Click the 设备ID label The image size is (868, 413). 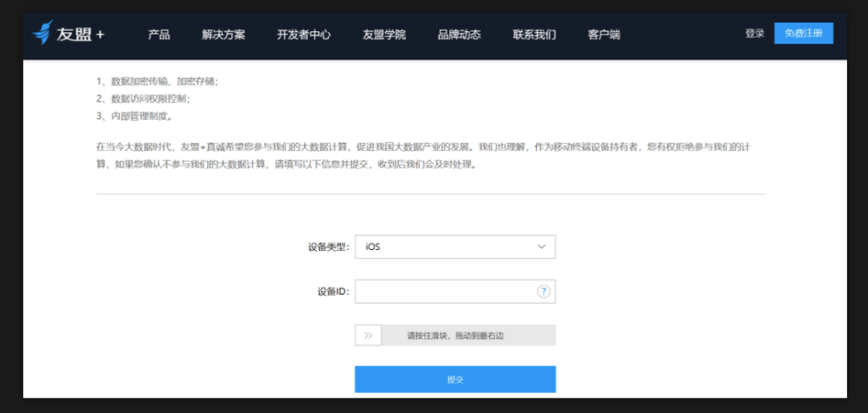tap(334, 292)
